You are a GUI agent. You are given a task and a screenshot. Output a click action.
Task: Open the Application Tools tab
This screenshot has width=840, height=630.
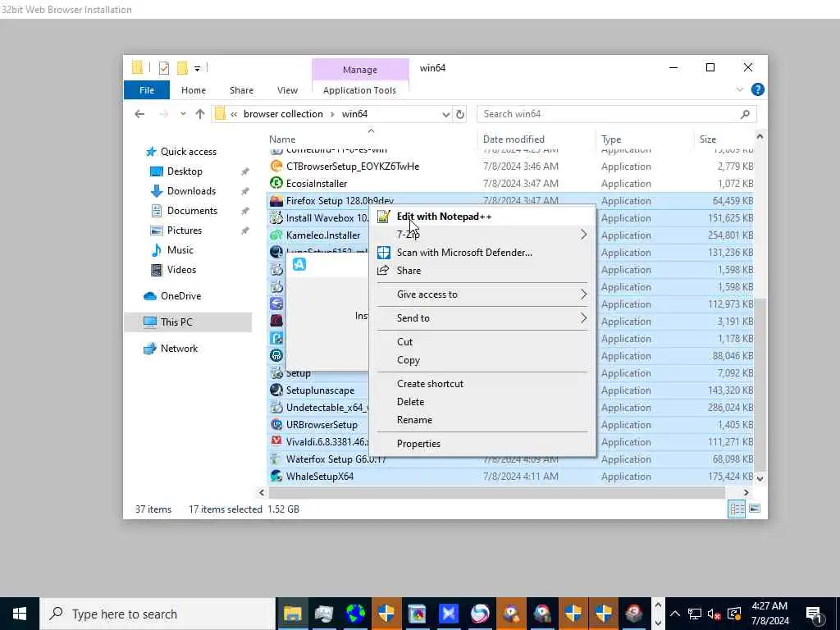point(359,90)
